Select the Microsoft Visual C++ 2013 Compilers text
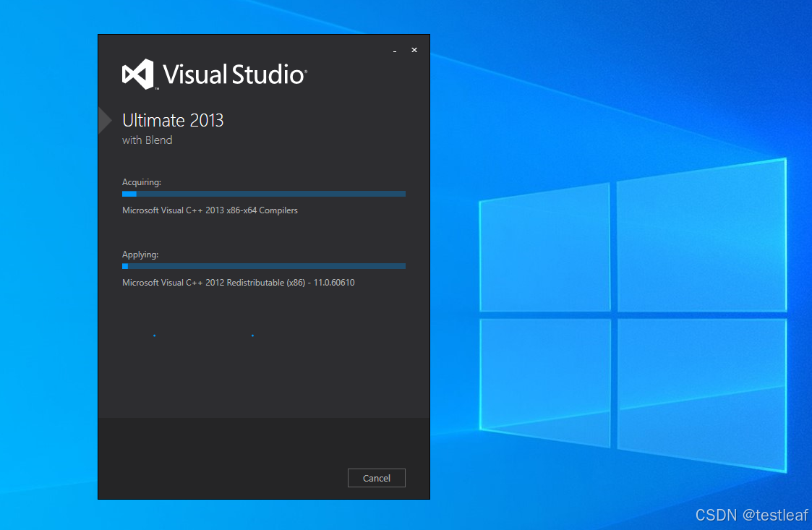Image resolution: width=812 pixels, height=530 pixels. click(x=210, y=210)
